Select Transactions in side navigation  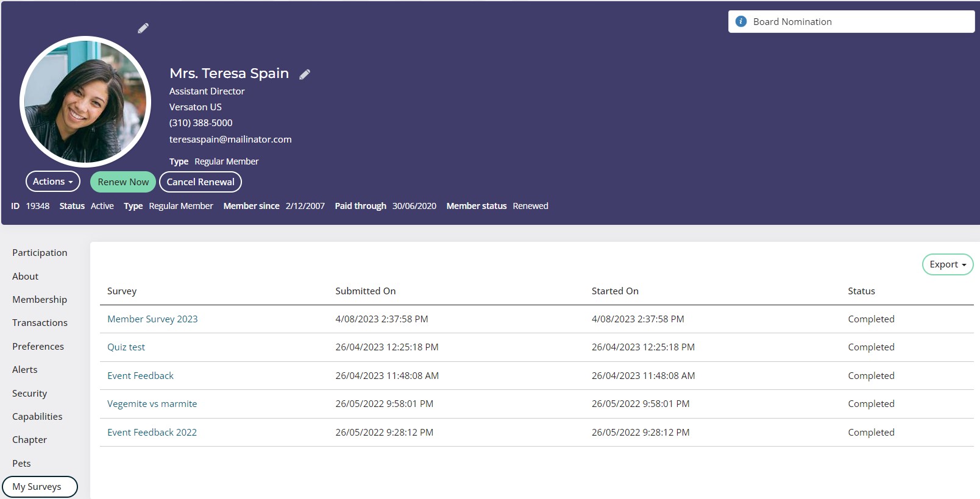[x=40, y=322]
